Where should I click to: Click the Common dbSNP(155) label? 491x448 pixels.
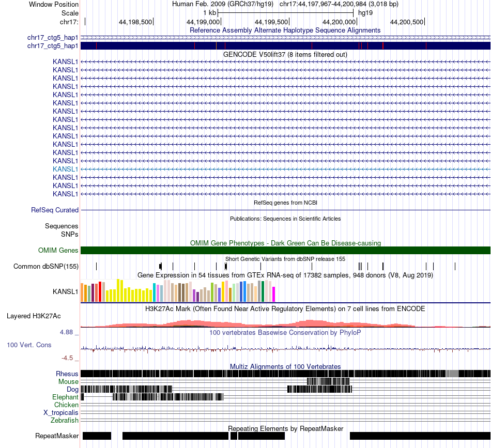[45, 267]
